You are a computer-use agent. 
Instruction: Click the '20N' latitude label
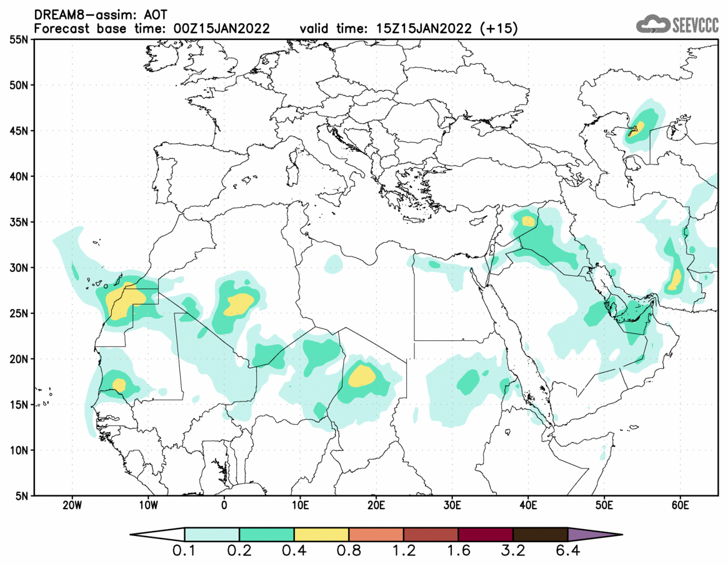[19, 359]
